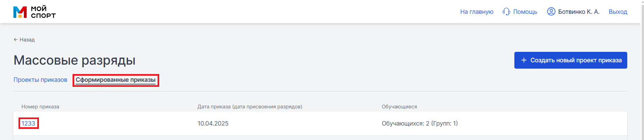Click the back arrow icon beside Назад
Viewport: 644px width, 140px height.
16,40
